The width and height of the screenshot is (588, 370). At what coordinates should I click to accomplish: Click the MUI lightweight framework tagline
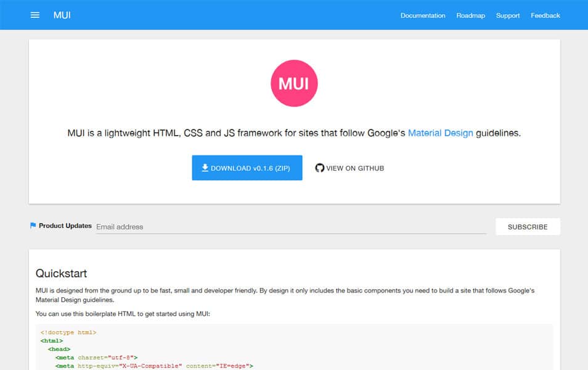pyautogui.click(x=294, y=133)
